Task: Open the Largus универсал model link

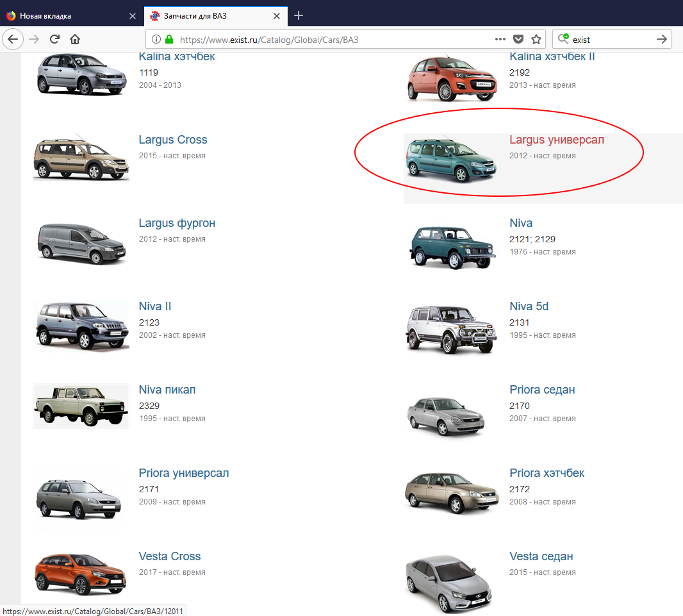Action: pyautogui.click(x=557, y=140)
